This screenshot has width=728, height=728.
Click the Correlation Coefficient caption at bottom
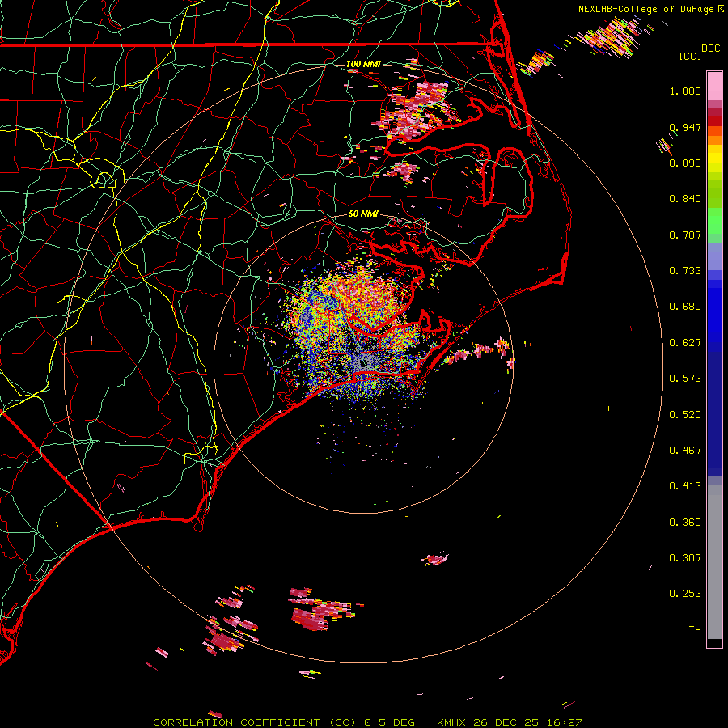click(x=367, y=722)
